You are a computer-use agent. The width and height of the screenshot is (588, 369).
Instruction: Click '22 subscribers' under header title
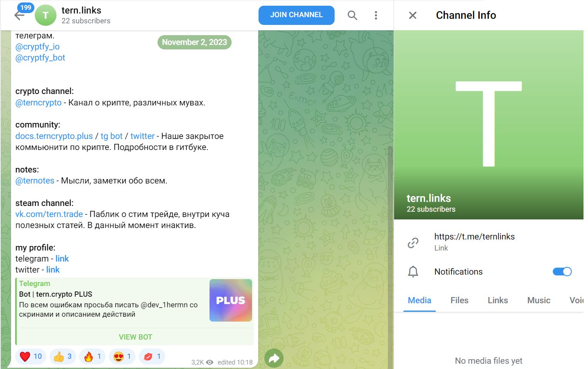(86, 21)
